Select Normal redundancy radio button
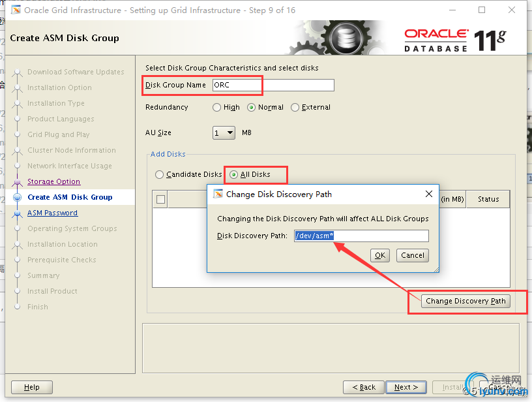The image size is (532, 402). (x=251, y=107)
